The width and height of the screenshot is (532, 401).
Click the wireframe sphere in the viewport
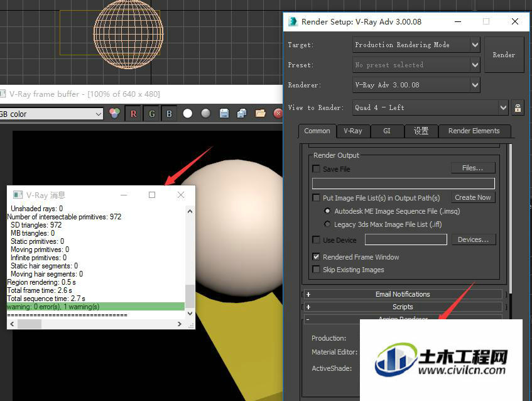128,35
